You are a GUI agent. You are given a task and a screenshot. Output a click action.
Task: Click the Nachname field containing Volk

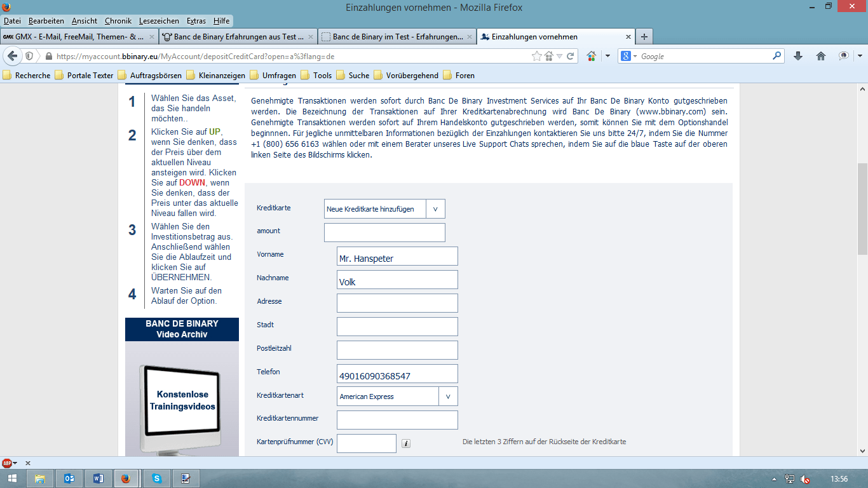(397, 280)
